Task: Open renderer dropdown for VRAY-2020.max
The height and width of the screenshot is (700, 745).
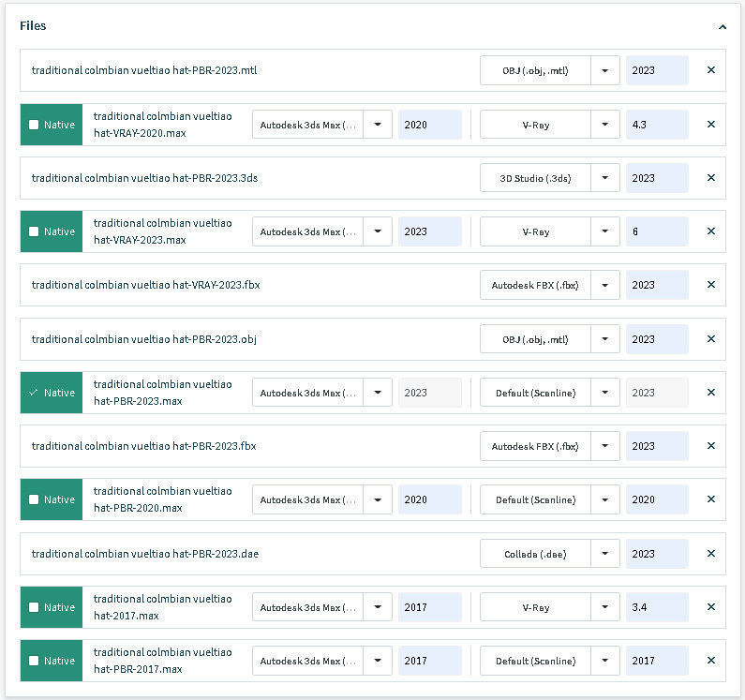Action: [x=605, y=125]
